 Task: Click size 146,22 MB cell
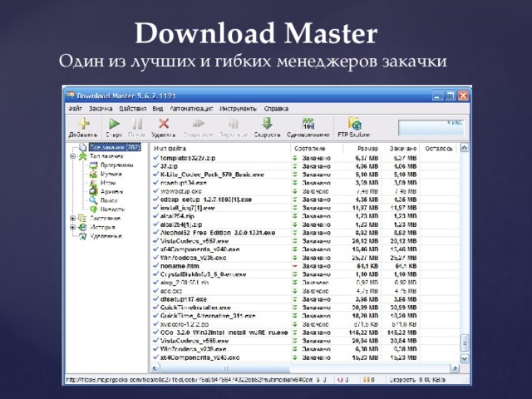tap(363, 332)
